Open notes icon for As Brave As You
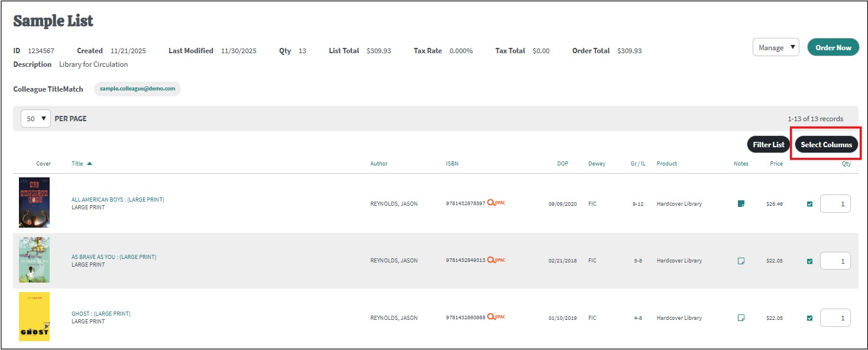 click(x=741, y=261)
